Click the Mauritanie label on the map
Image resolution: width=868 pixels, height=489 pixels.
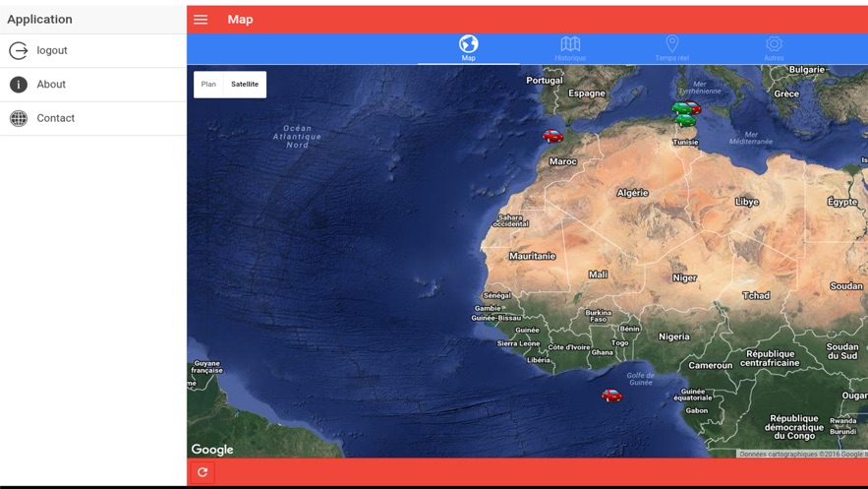532,256
